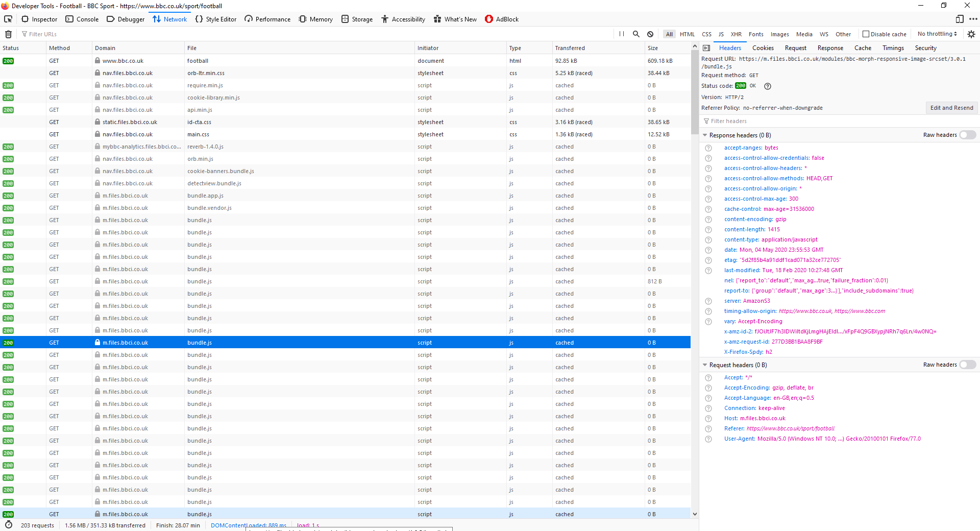Click the Edit and Resend button
The height and width of the screenshot is (531, 980).
[x=951, y=108]
